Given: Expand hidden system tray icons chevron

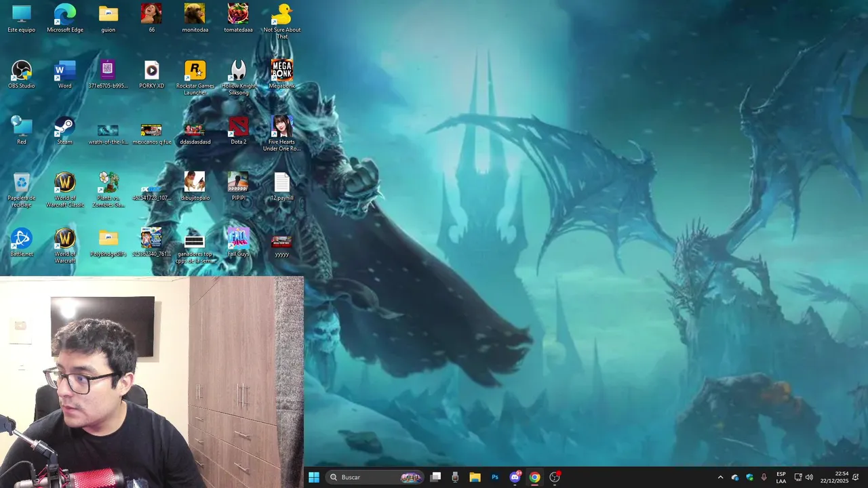Looking at the screenshot, I should (x=720, y=477).
